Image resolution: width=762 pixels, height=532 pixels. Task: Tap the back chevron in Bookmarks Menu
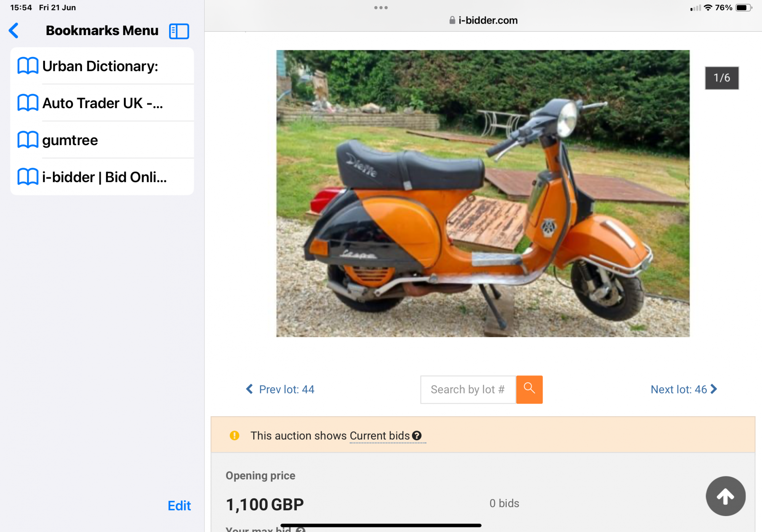click(x=14, y=31)
